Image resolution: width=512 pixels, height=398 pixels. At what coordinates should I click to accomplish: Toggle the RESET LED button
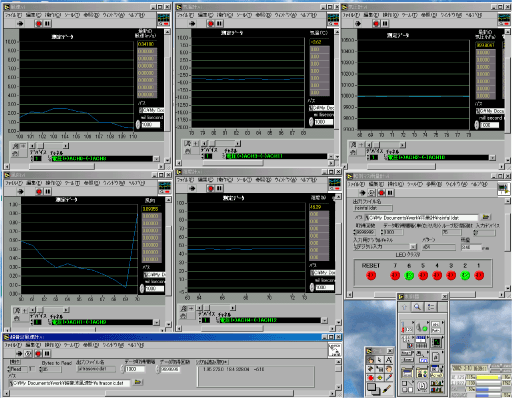pyautogui.click(x=371, y=275)
